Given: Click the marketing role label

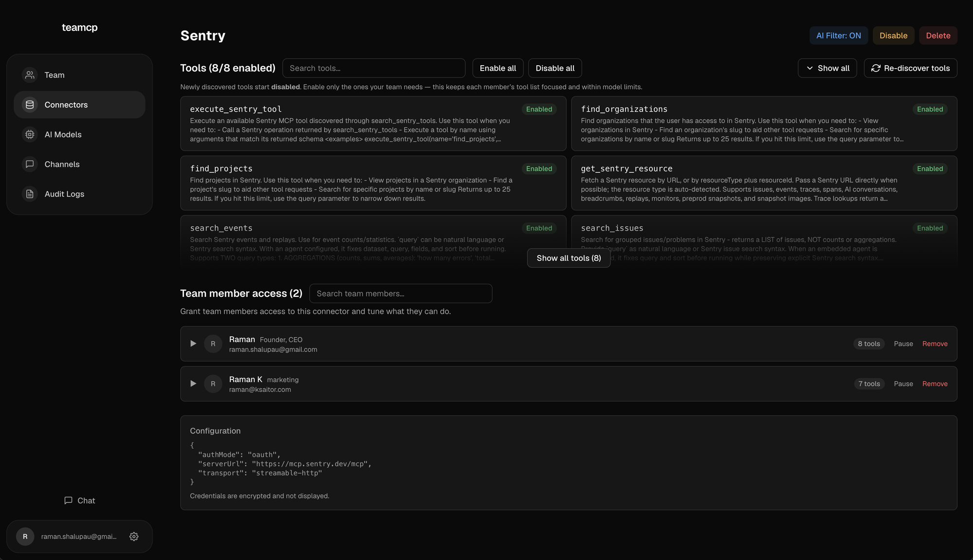Looking at the screenshot, I should click(283, 379).
